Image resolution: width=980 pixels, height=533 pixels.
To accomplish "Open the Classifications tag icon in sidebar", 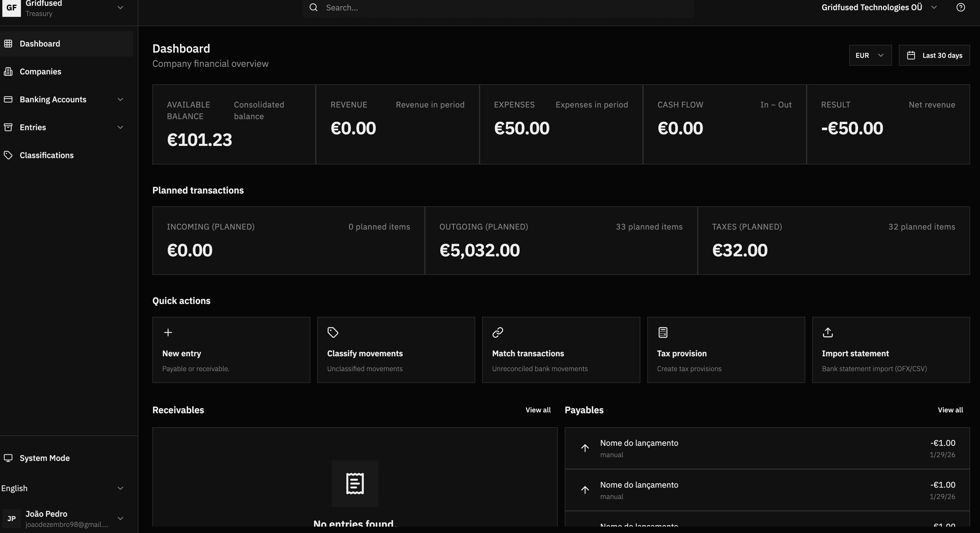I will click(8, 155).
